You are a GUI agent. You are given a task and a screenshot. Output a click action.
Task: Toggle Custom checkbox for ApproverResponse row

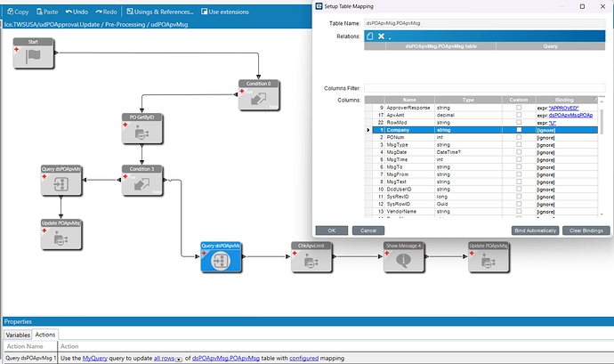pos(519,107)
